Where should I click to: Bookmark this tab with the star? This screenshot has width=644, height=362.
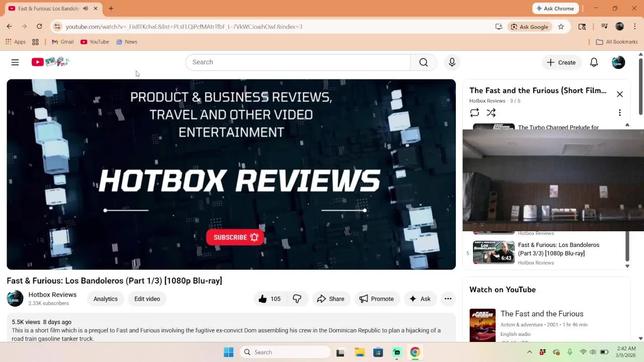(561, 27)
